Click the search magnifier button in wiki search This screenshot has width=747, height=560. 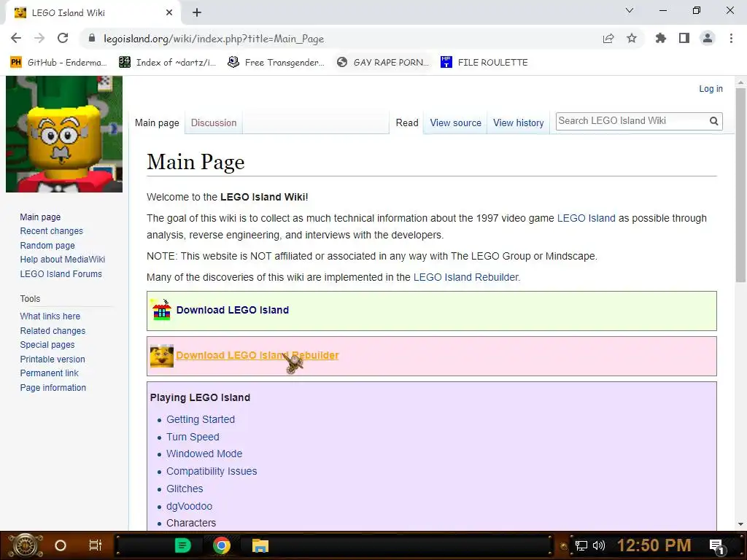pyautogui.click(x=713, y=121)
